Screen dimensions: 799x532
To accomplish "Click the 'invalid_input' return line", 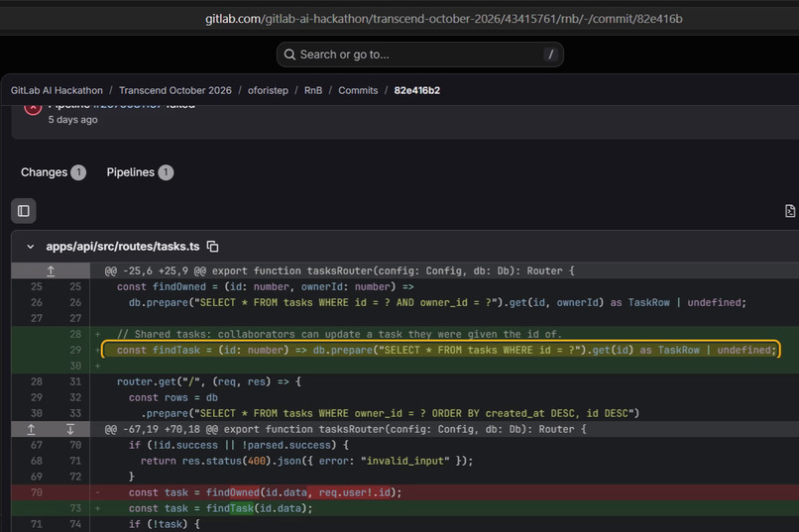I will click(306, 461).
